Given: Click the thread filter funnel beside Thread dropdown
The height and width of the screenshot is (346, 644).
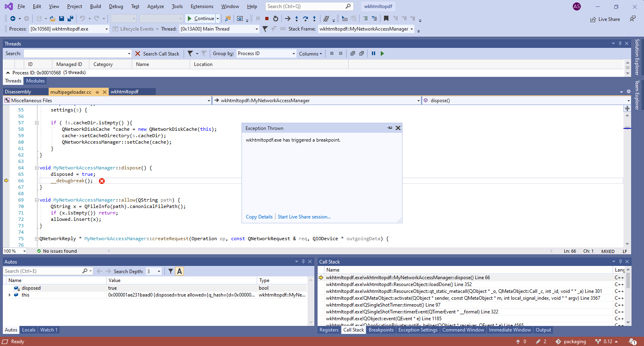Looking at the screenshot, I should point(265,29).
